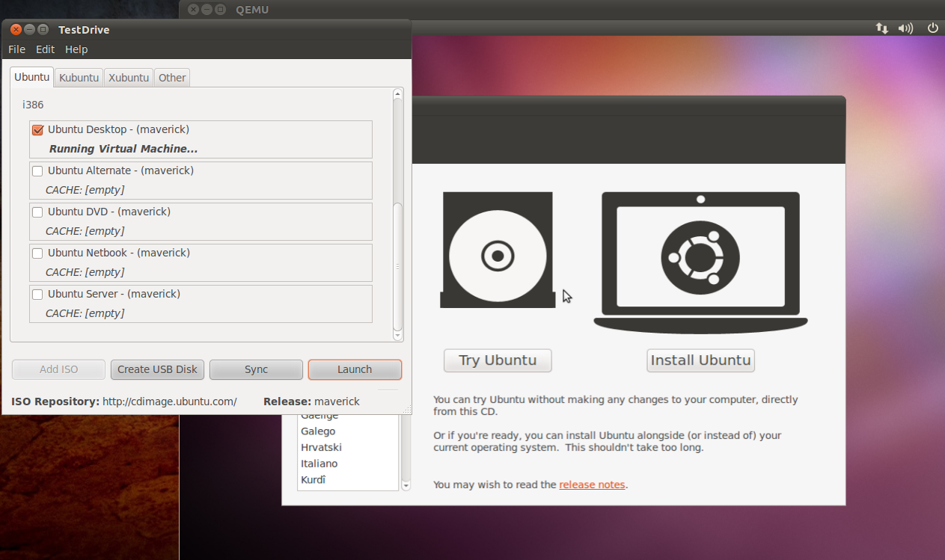Screen dimensions: 945x560
Task: Click the 'Running Virtual Machine...' status text
Action: click(123, 149)
